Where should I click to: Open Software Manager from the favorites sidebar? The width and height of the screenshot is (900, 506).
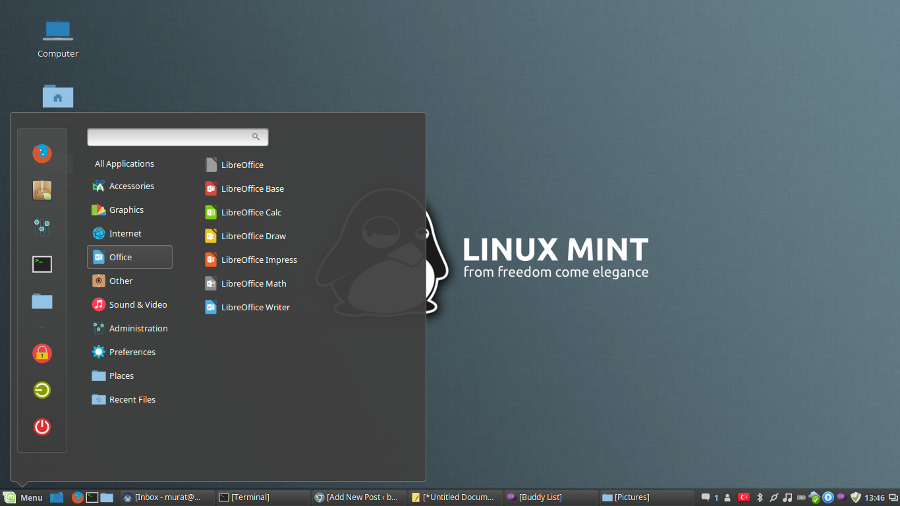click(42, 190)
